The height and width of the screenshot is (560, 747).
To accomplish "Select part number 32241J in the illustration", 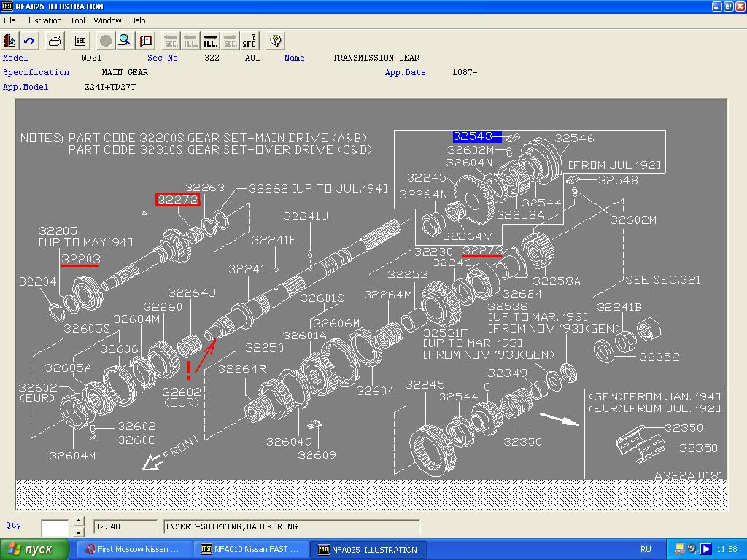I will (306, 216).
